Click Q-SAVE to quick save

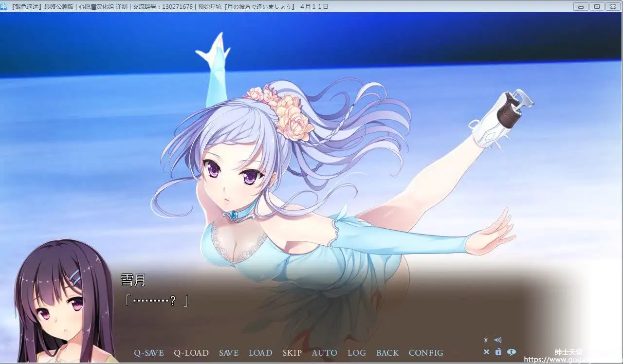pos(149,353)
